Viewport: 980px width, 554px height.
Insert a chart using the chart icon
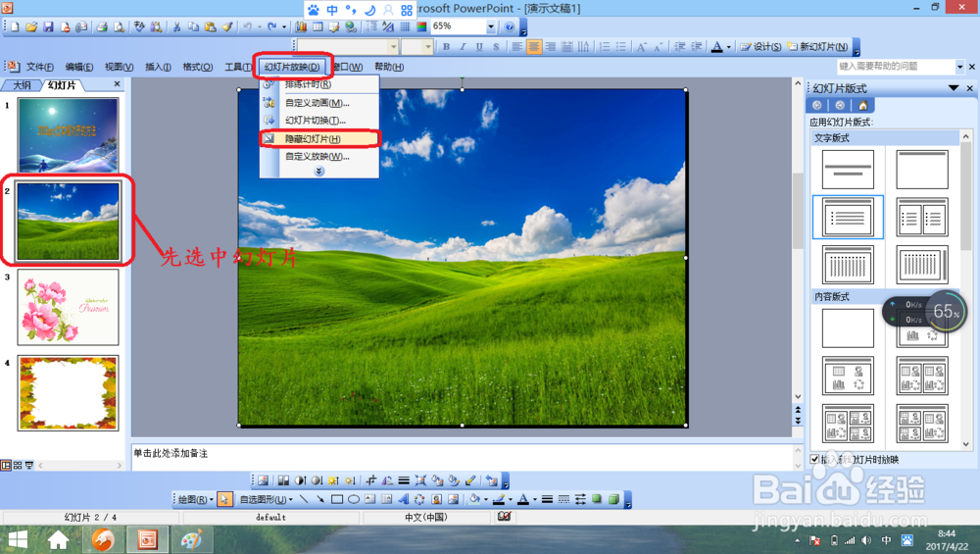click(301, 26)
